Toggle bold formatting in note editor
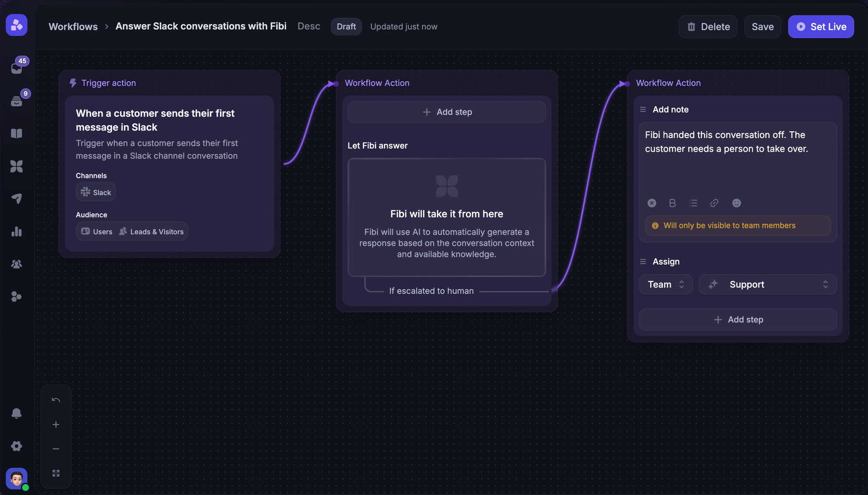868x495 pixels. coord(672,203)
